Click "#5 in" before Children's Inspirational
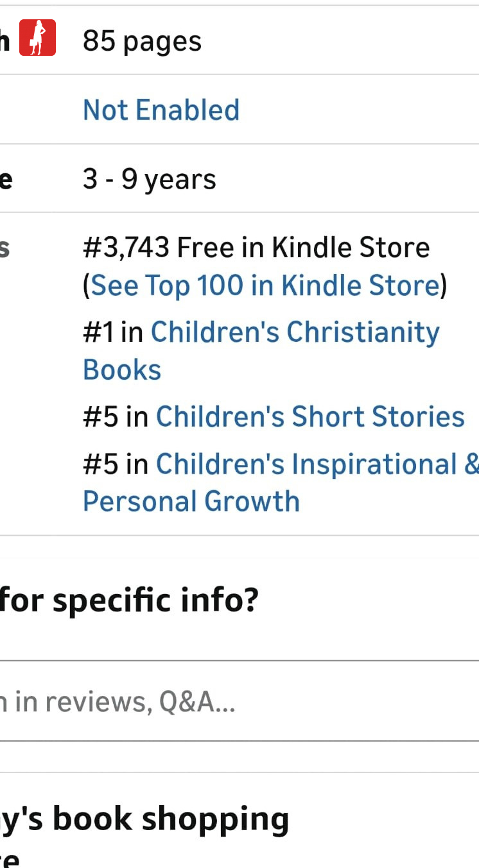 [x=116, y=464]
